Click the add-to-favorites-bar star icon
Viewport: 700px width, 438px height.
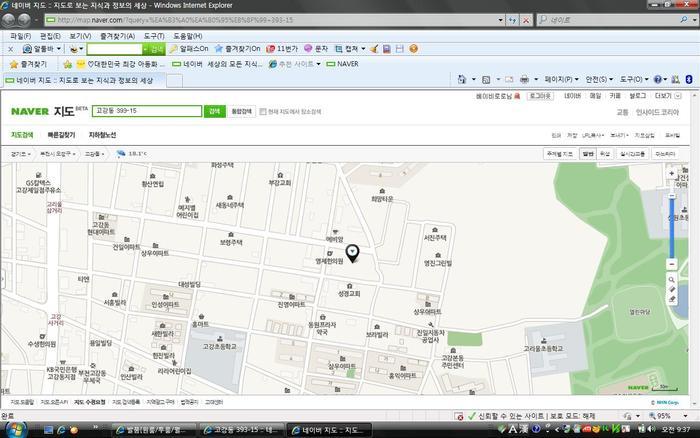(x=67, y=64)
